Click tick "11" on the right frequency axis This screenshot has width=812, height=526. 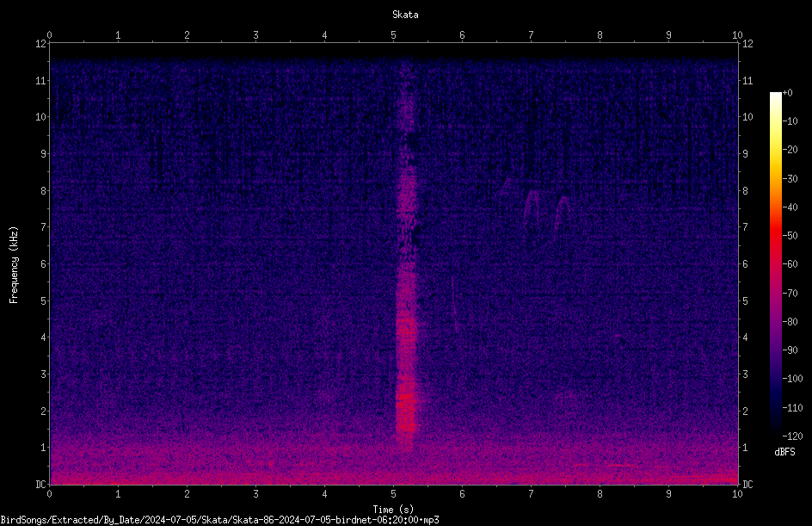pyautogui.click(x=747, y=80)
